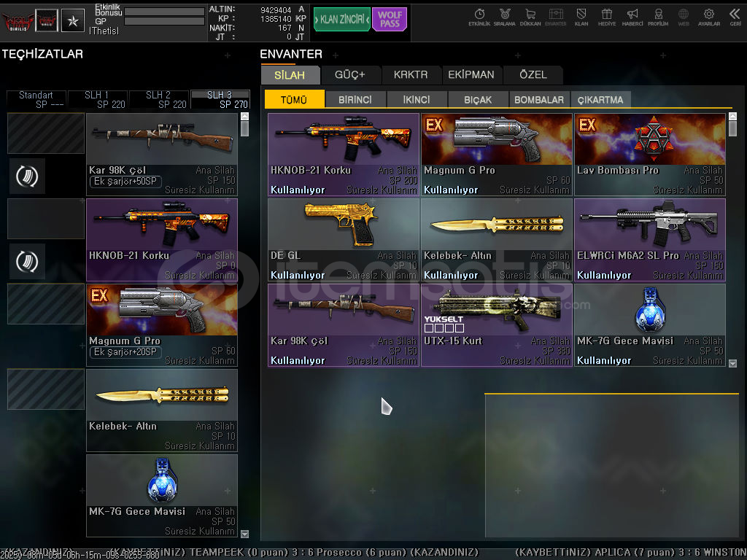
Task: Click the ALTIN balance value 9429404
Action: (276, 10)
